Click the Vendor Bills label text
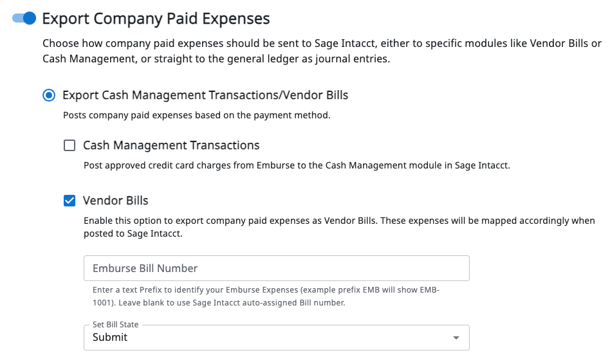 pyautogui.click(x=116, y=201)
